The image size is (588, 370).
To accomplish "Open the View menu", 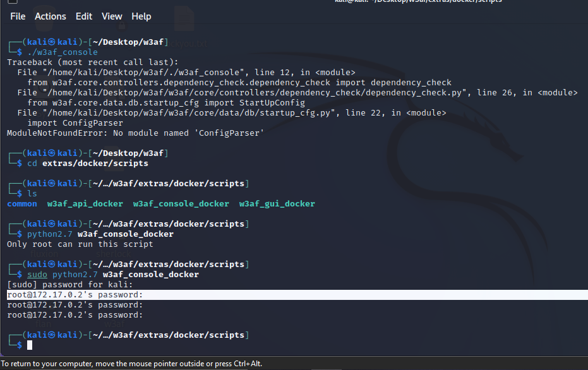I will 112,16.
